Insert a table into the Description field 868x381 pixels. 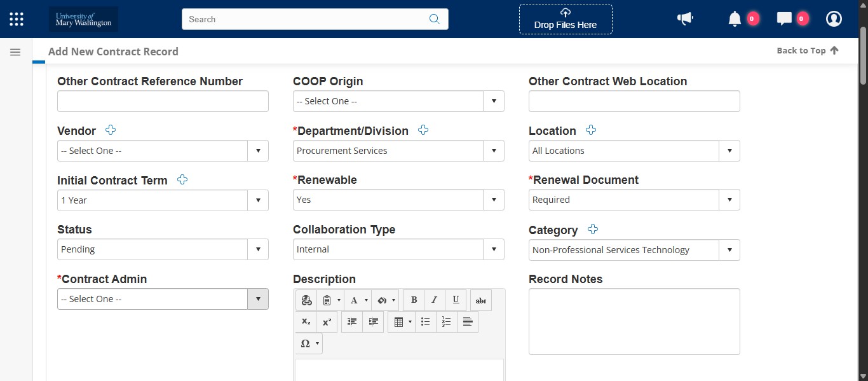399,322
